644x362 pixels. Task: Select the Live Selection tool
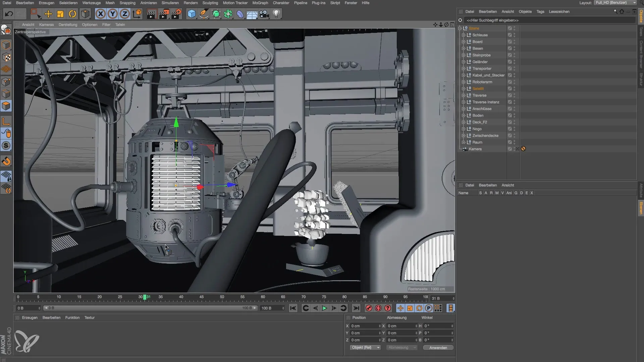[x=36, y=14]
